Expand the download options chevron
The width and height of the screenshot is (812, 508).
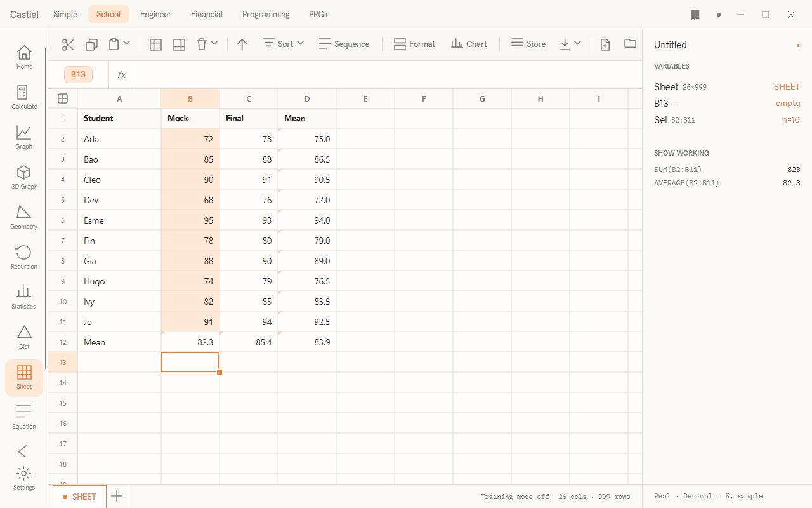(577, 43)
